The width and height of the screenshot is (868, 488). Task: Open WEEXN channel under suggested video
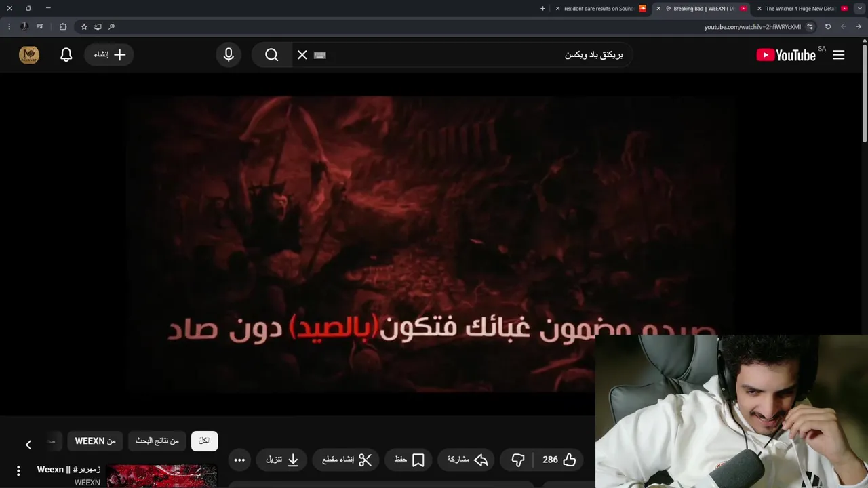[87, 483]
